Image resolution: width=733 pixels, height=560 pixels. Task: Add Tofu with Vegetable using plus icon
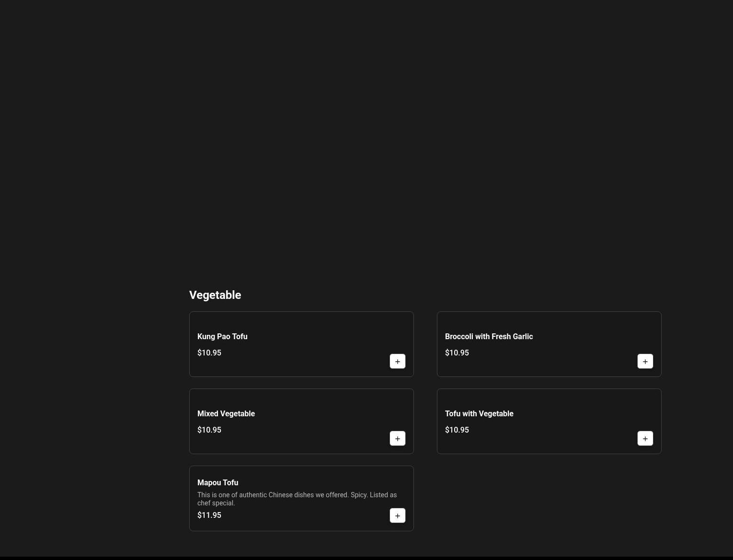tap(645, 438)
